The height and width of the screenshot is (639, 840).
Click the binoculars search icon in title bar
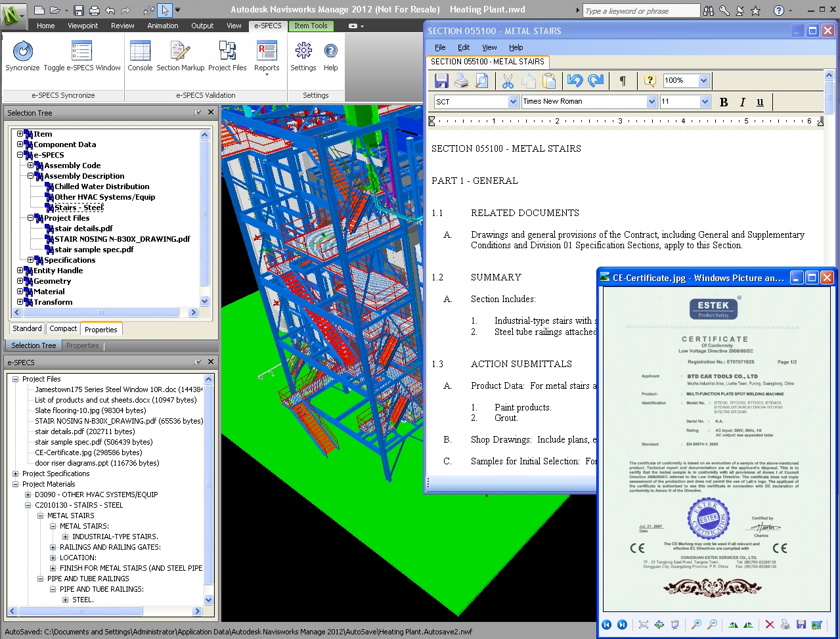pyautogui.click(x=709, y=11)
